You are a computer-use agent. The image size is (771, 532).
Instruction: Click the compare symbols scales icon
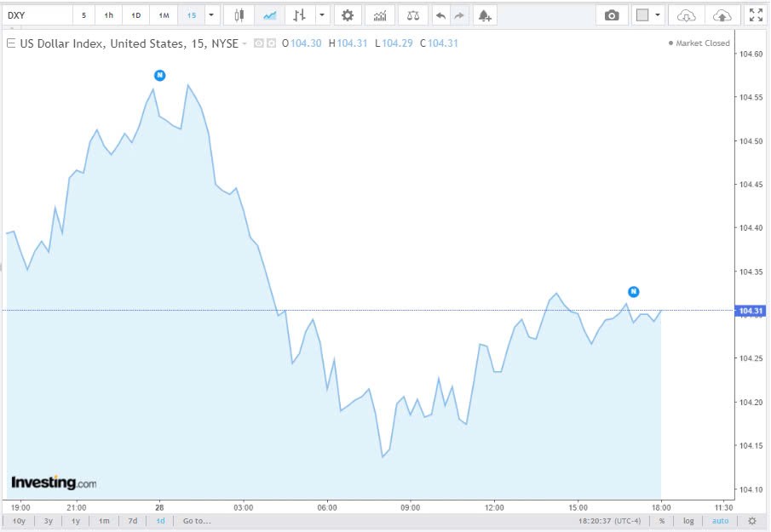click(412, 14)
